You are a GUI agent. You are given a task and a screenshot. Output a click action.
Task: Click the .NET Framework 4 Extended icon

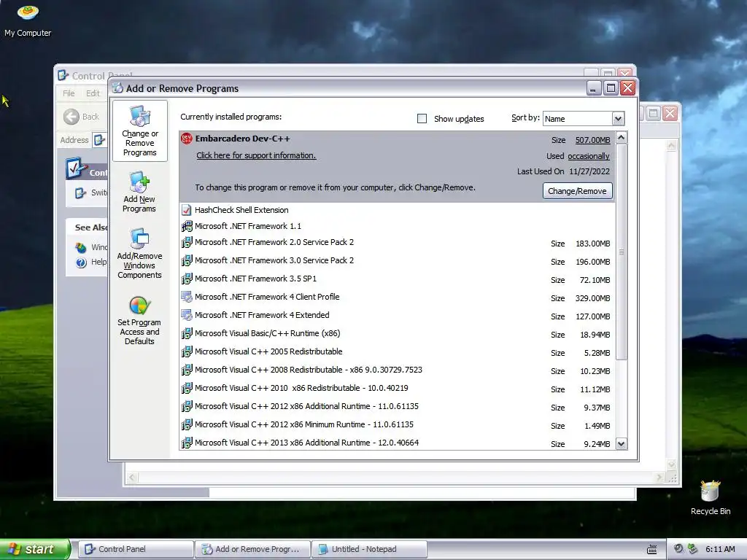[186, 315]
